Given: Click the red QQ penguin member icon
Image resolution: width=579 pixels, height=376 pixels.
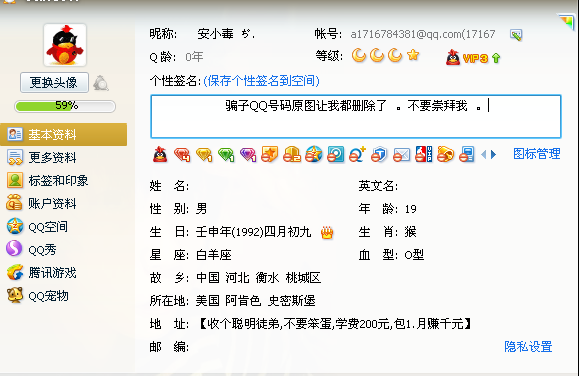Looking at the screenshot, I should pos(160,154).
